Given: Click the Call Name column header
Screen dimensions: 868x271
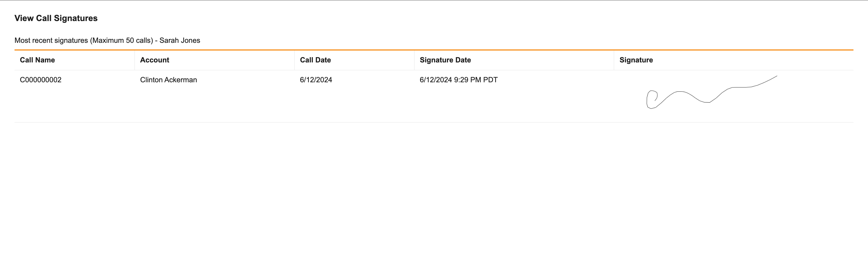Looking at the screenshot, I should 37,60.
